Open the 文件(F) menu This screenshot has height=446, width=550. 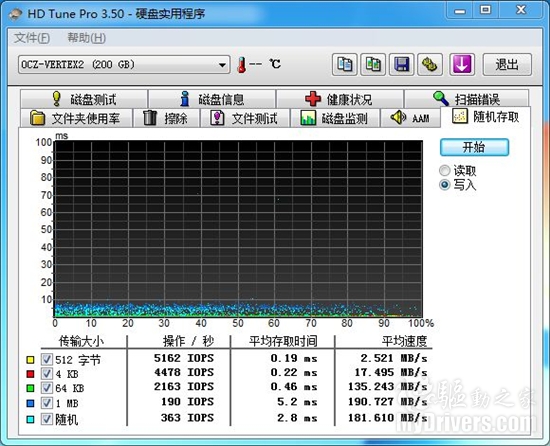point(32,38)
